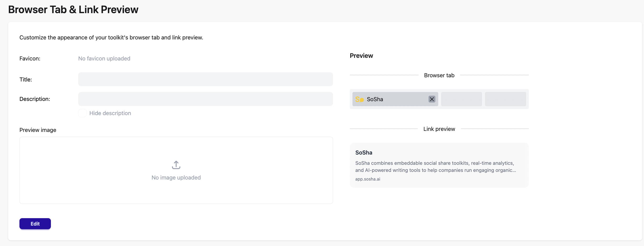
Task: Click the SoSha link preview title
Action: pyautogui.click(x=364, y=153)
